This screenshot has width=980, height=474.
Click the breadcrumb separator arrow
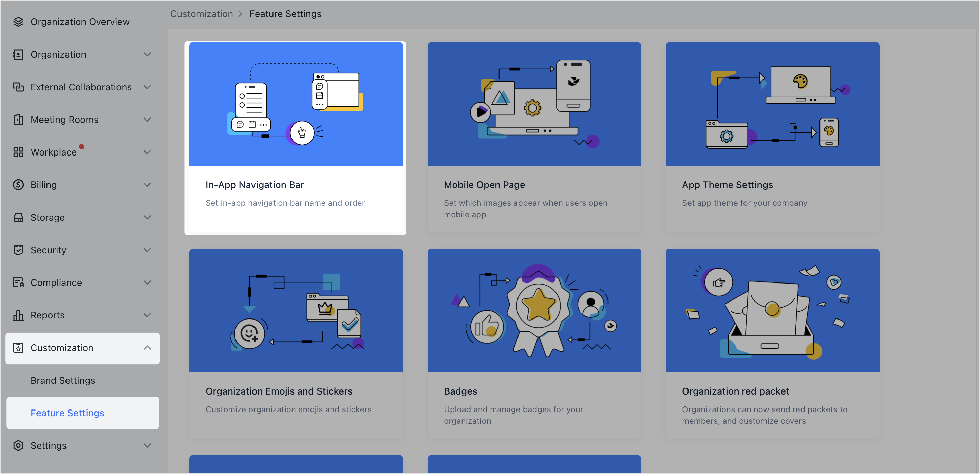[x=240, y=14]
